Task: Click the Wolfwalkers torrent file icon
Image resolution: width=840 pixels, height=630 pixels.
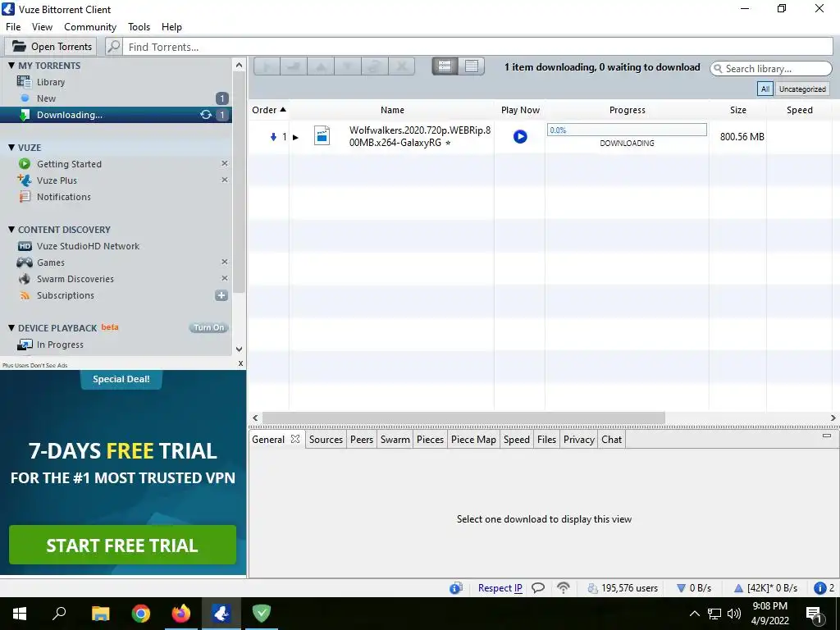Action: tap(322, 135)
